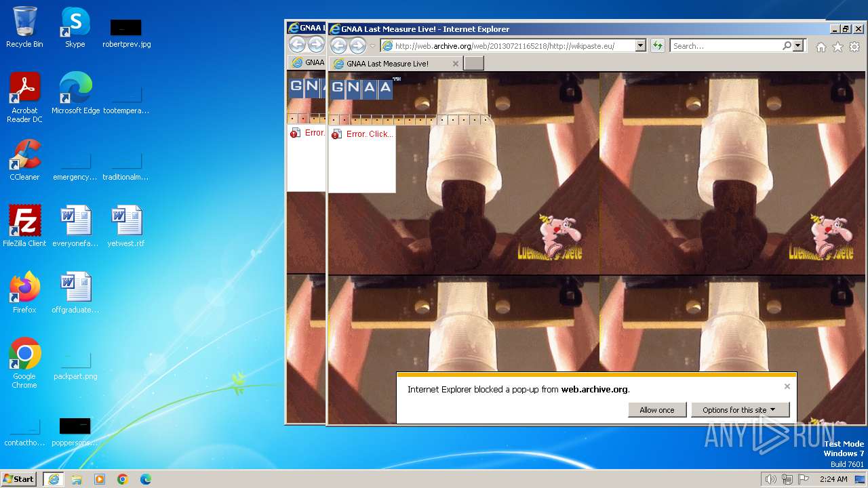Restore down the front IE window
This screenshot has height=488, width=868.
click(846, 29)
